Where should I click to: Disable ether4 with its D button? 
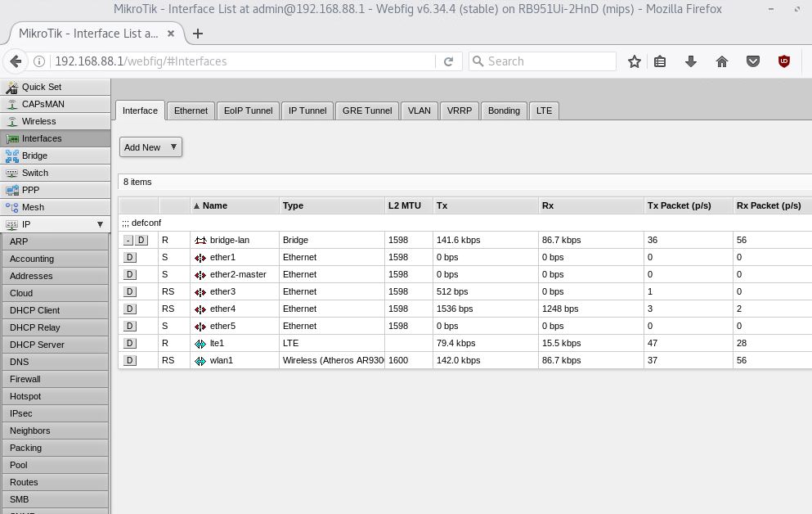tap(130, 309)
